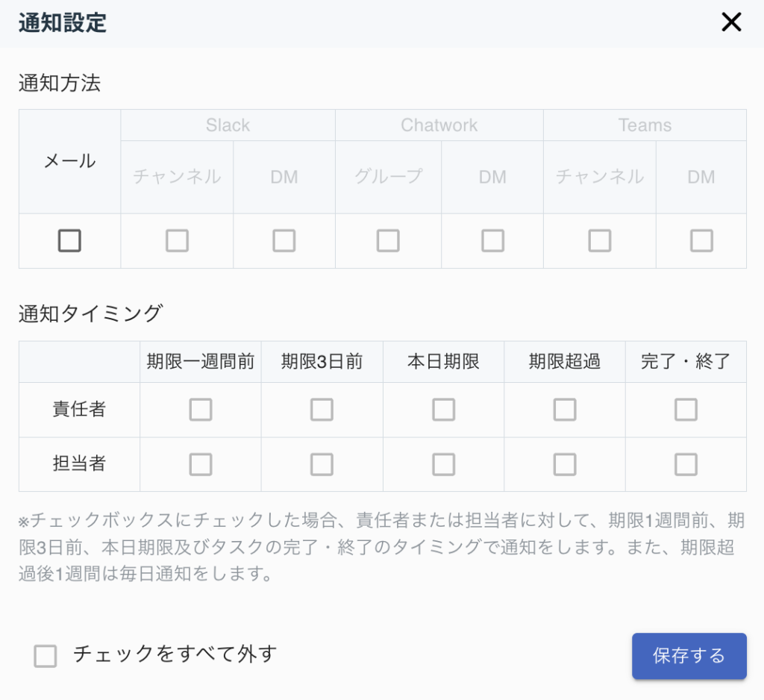Enable 責任者 完了・終了 checkbox
This screenshot has width=764, height=700.
coord(686,410)
